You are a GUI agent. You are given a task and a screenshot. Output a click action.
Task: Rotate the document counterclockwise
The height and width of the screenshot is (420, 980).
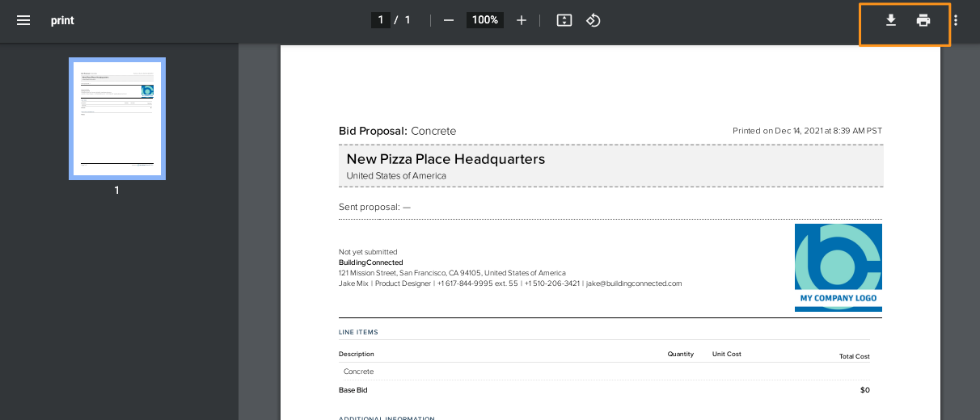coord(593,20)
